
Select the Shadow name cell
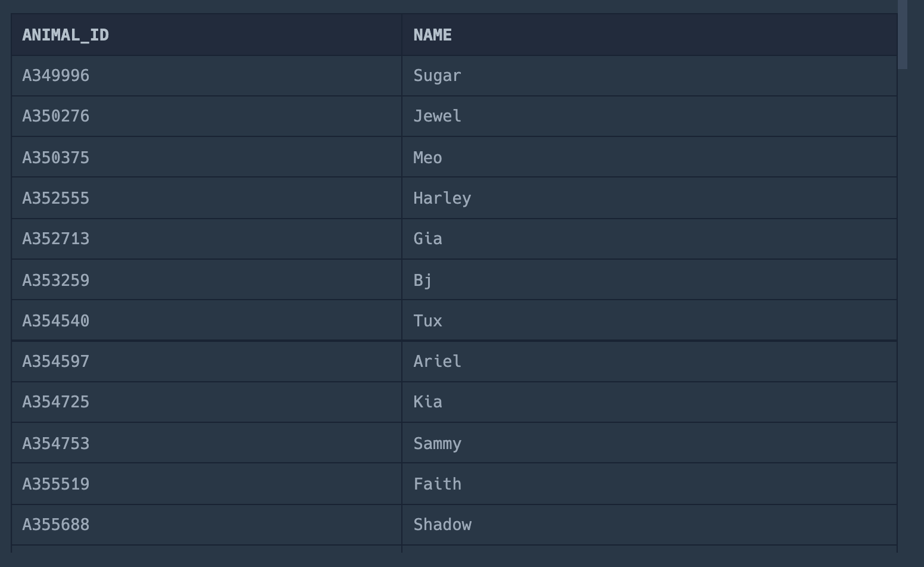pos(442,525)
